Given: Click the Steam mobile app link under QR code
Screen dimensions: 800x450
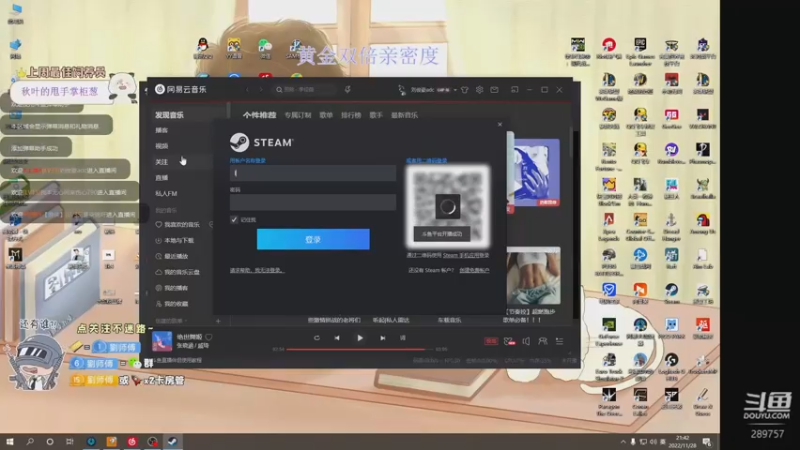Looking at the screenshot, I should click(466, 255).
